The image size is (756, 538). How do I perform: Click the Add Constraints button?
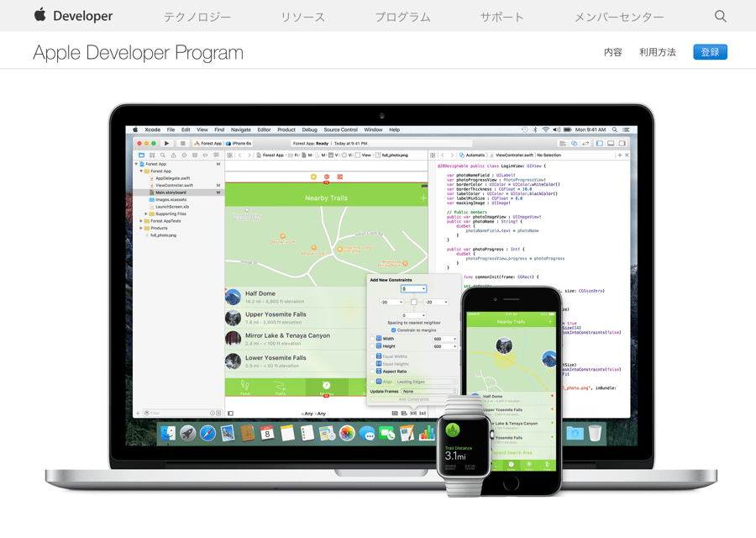413,399
